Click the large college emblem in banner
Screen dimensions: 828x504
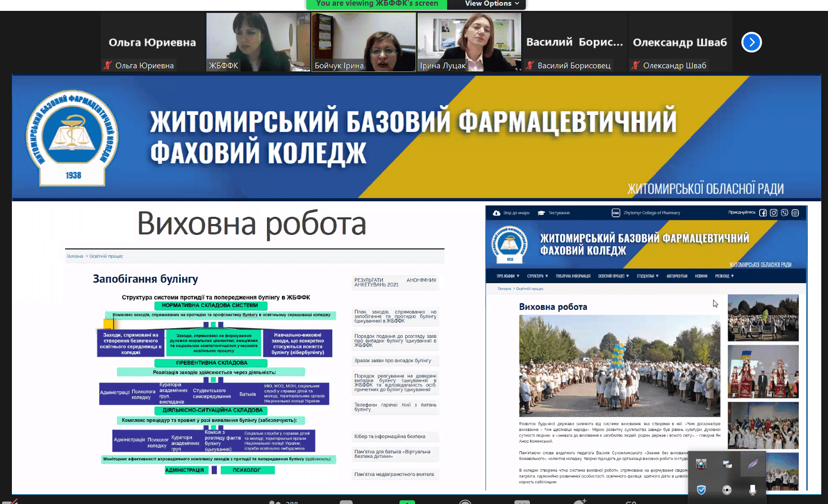point(72,137)
